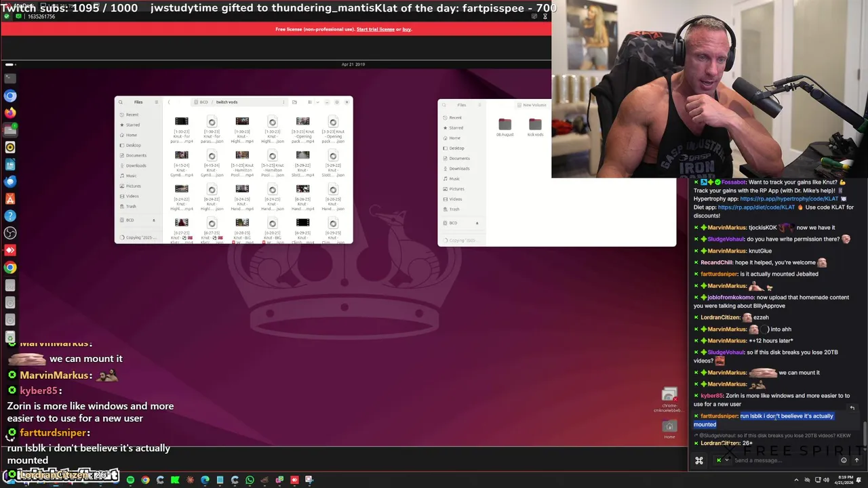Select [4-15-24] Knut Gym mp4 video
The width and height of the screenshot is (868, 488).
pyautogui.click(x=182, y=163)
